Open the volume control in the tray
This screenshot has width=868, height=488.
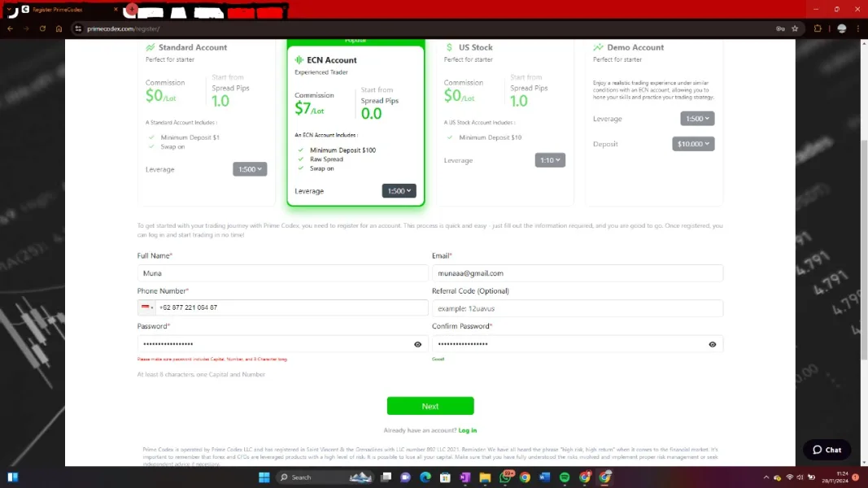pos(800,477)
